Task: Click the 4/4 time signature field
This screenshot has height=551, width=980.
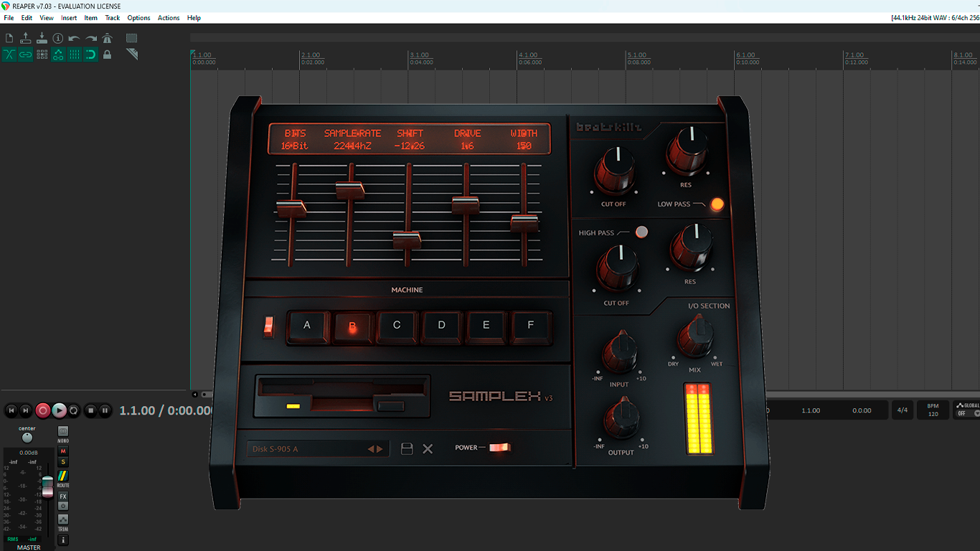Action: click(902, 410)
